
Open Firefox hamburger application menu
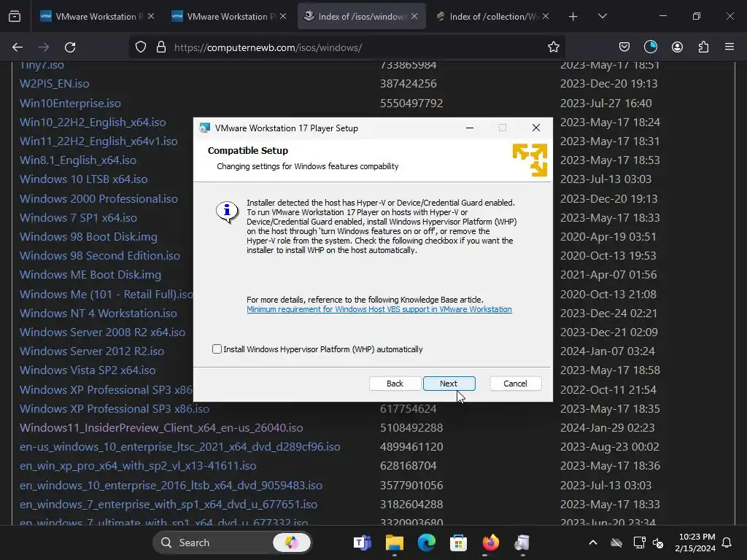[729, 47]
